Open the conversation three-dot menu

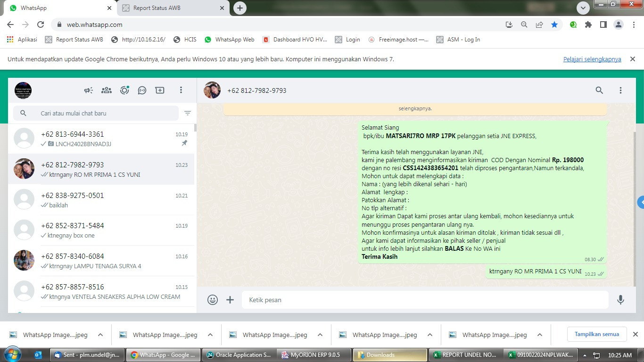(620, 90)
